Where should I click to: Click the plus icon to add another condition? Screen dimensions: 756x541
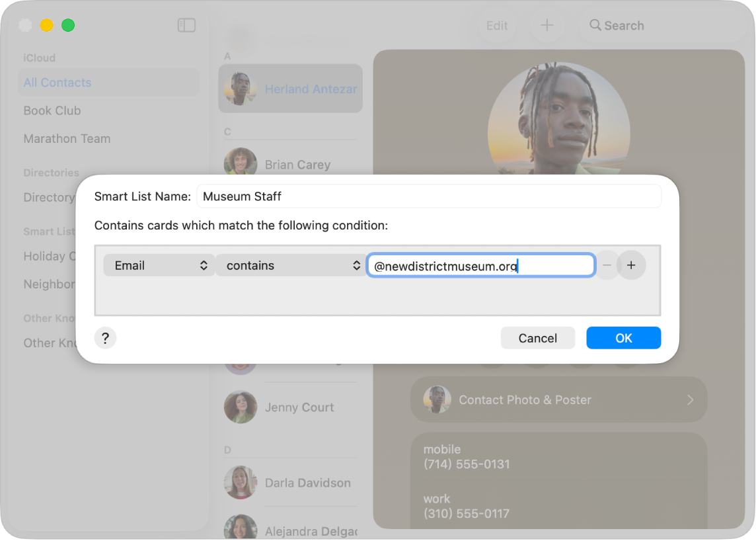click(x=632, y=265)
